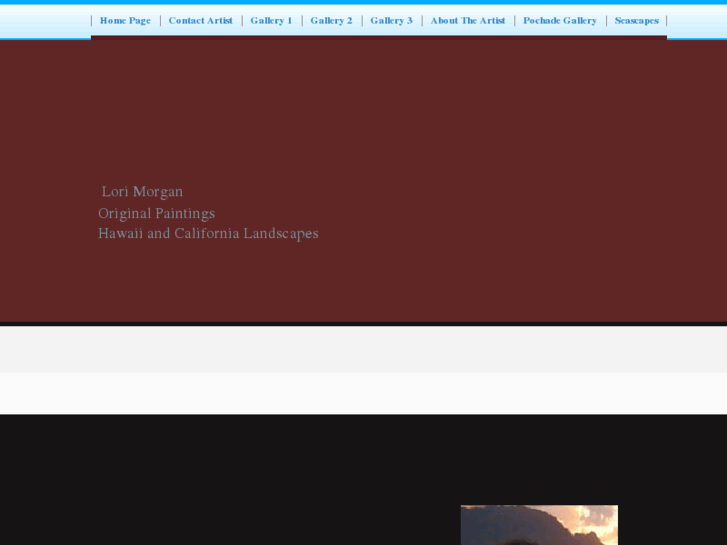Screen dimensions: 727x545
Task: Select the Gallery 2 menu item
Action: click(331, 20)
